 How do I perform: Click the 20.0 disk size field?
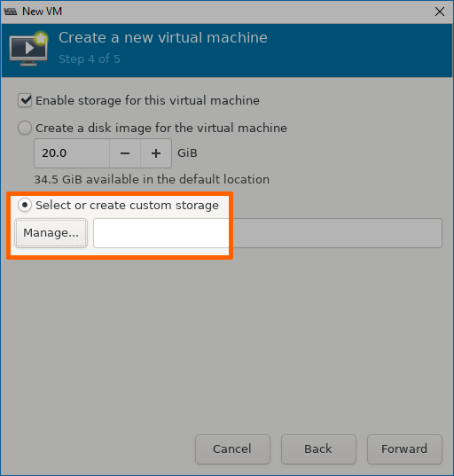click(x=72, y=153)
